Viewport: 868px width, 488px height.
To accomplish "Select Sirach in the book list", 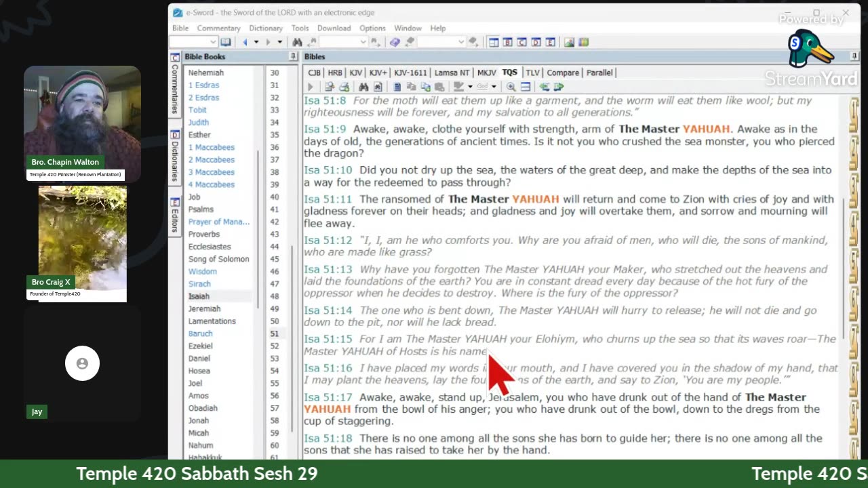I will pos(199,284).
